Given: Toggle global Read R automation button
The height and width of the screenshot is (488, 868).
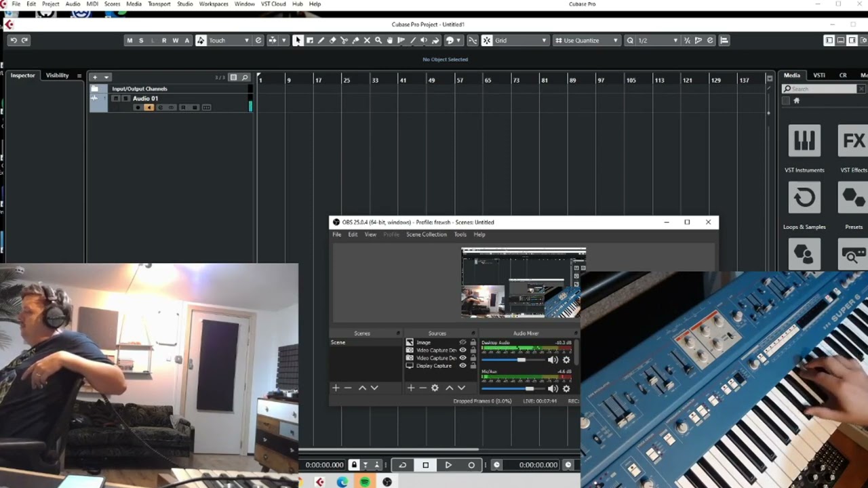Looking at the screenshot, I should coord(164,41).
